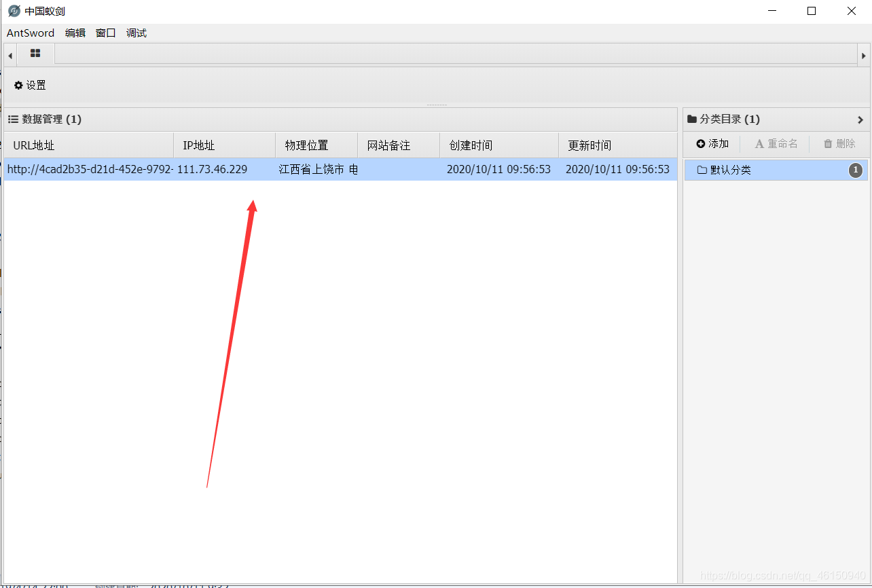Open the 窗口 menu

106,33
